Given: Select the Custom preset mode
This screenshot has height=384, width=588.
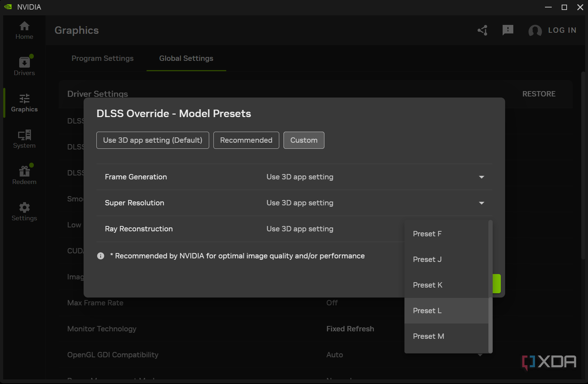Looking at the screenshot, I should pyautogui.click(x=304, y=140).
